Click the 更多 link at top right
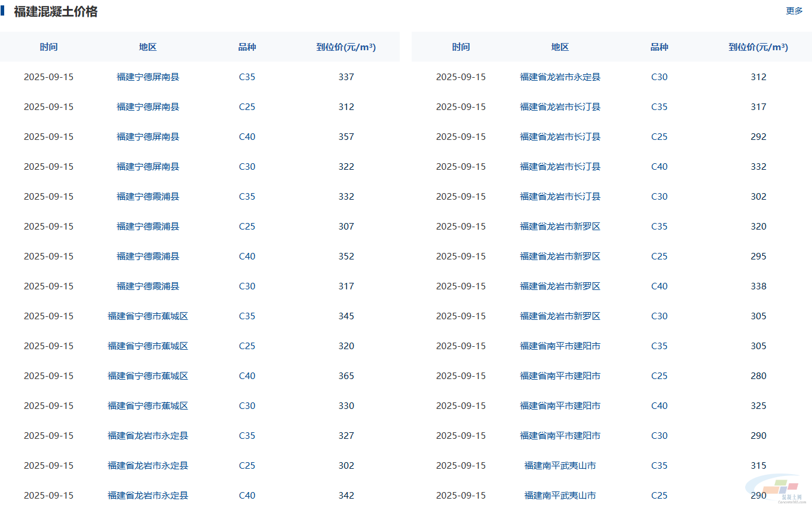Image resolution: width=812 pixels, height=510 pixels. [794, 11]
